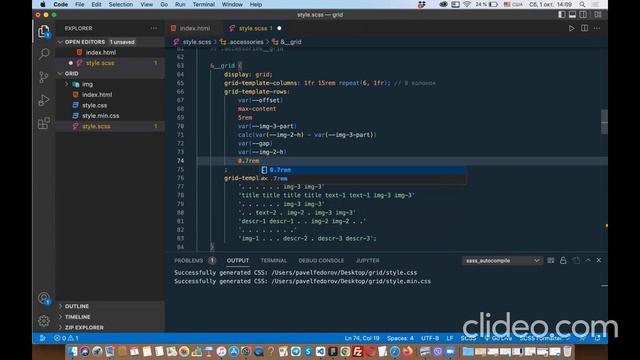Click LF end of line setting
640x360 pixels.
(449, 338)
